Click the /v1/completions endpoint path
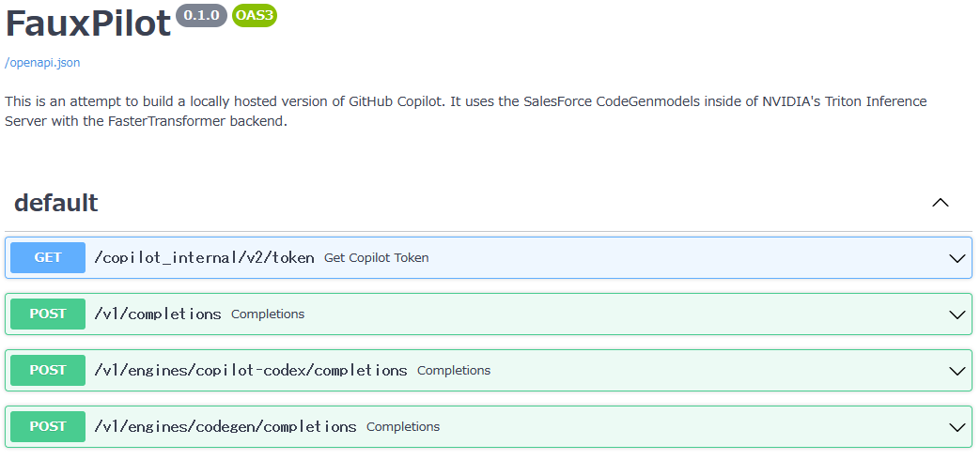 (158, 314)
